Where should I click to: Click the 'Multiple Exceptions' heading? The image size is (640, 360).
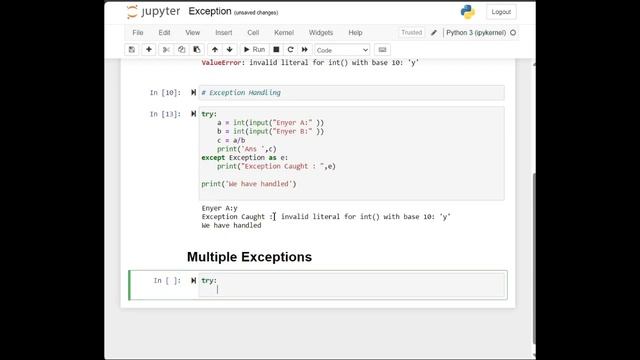249,257
